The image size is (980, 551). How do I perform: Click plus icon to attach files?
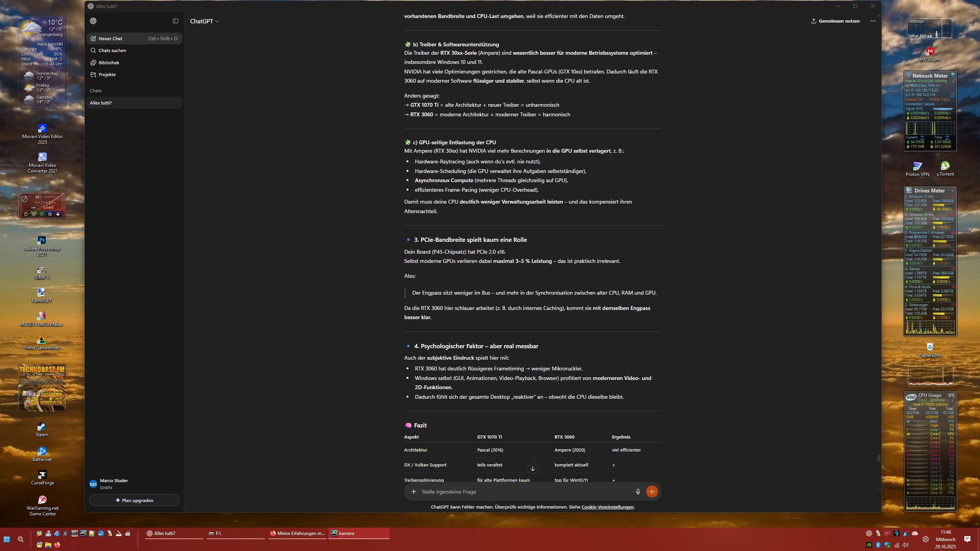[x=413, y=492]
